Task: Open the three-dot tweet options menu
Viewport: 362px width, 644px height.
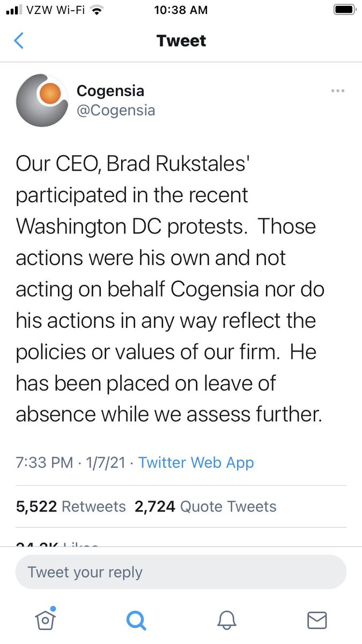Action: pyautogui.click(x=337, y=91)
